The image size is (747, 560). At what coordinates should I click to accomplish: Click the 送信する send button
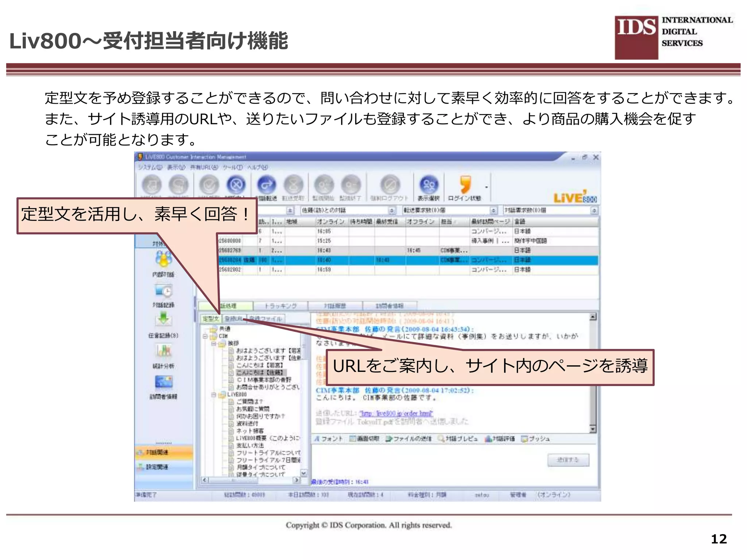[x=568, y=460]
